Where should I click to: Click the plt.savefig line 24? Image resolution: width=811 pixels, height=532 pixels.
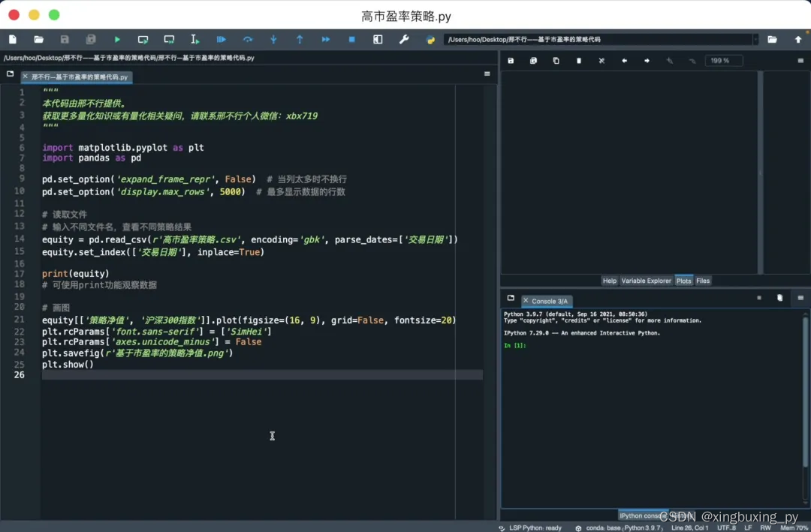pos(137,353)
